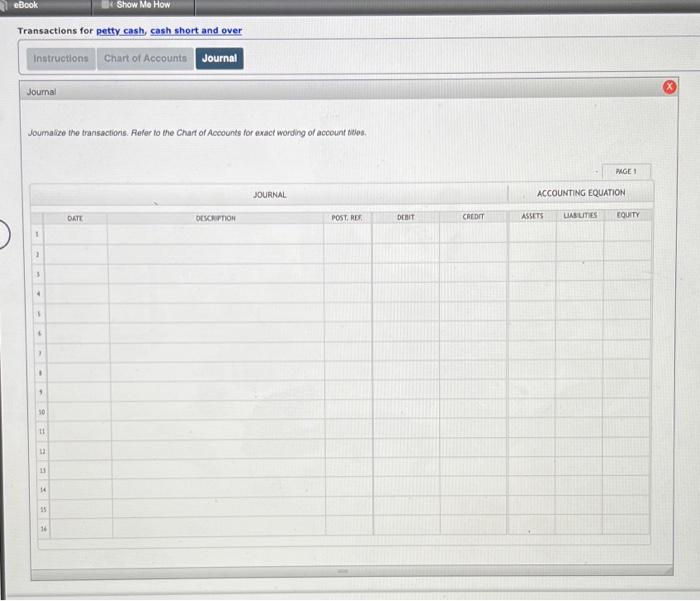Open the eBook resource
This screenshot has height=601, width=700.
click(x=25, y=5)
